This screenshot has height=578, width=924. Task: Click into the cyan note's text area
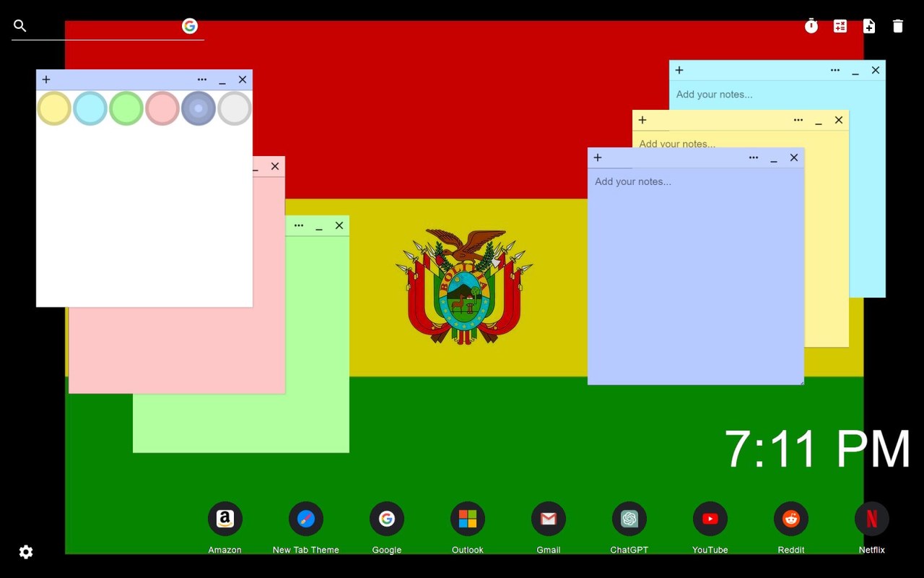[x=777, y=95]
